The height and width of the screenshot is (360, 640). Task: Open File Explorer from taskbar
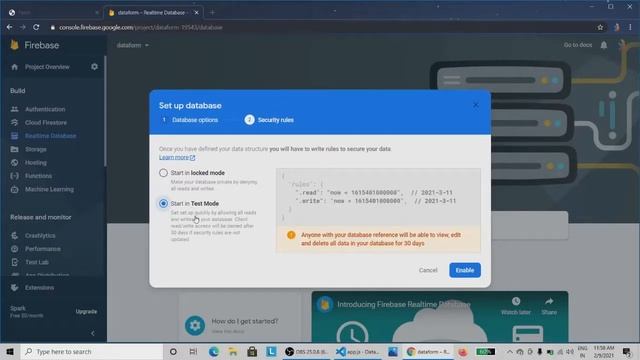pyautogui.click(x=233, y=351)
